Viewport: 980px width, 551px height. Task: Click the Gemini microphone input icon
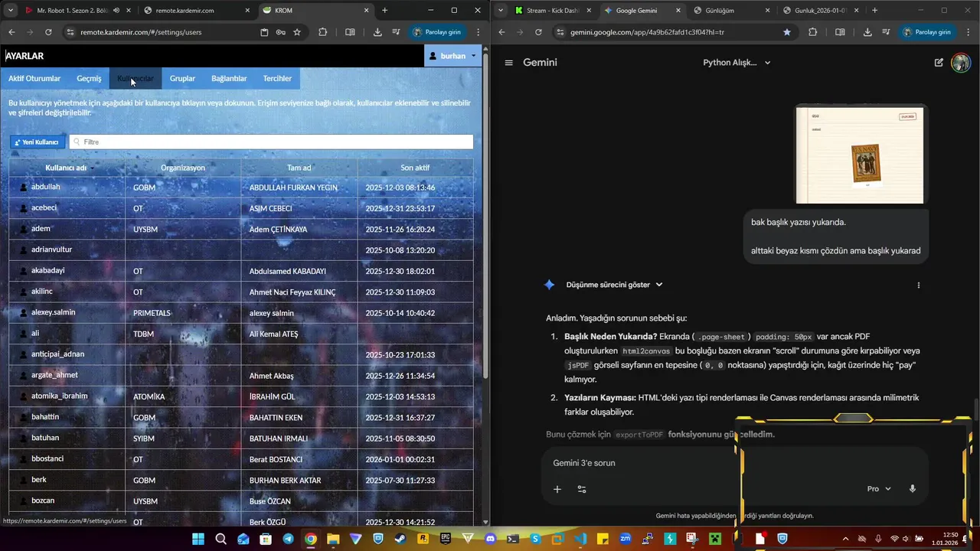(912, 489)
